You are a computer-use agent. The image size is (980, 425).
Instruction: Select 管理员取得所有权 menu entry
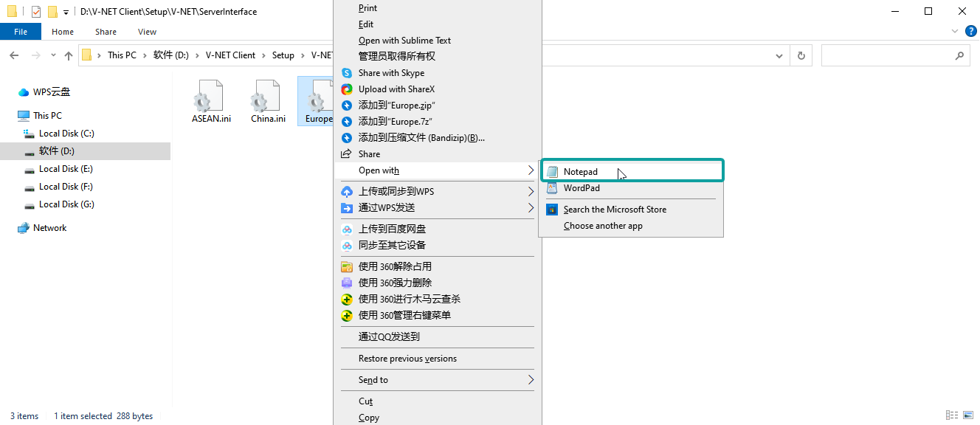click(397, 57)
